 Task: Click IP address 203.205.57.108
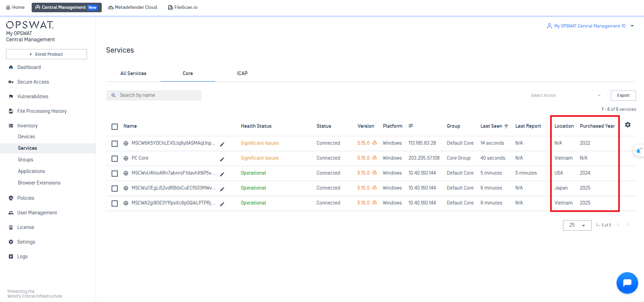pyautogui.click(x=424, y=158)
